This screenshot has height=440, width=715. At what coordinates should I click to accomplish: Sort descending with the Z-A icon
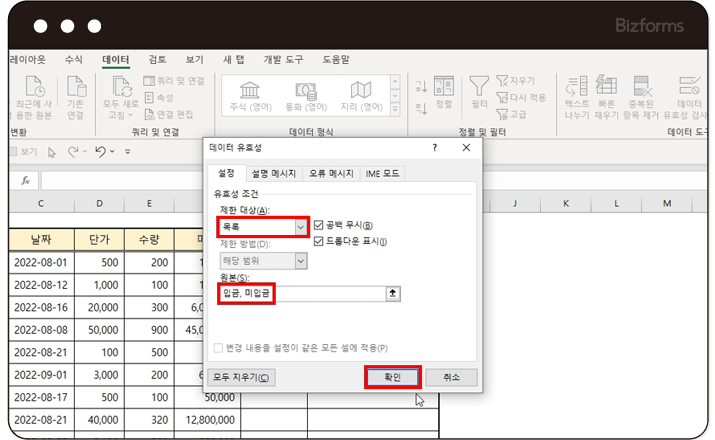[x=421, y=109]
